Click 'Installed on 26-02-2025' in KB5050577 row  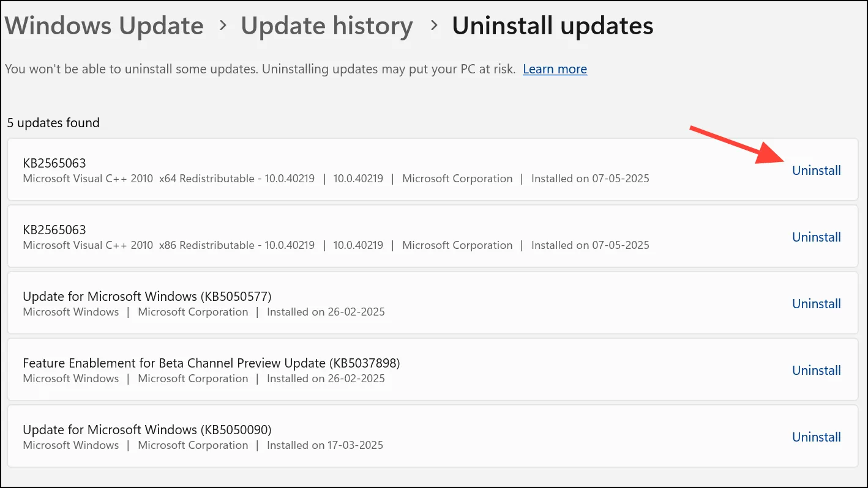tap(326, 312)
